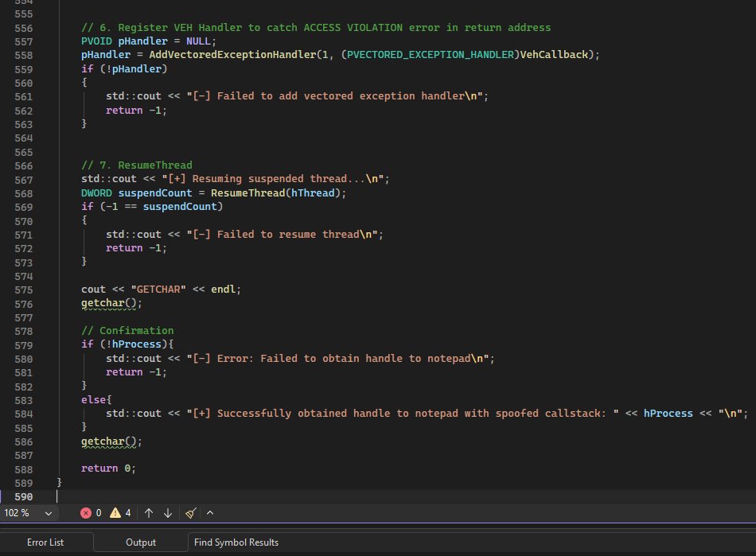Click 'if (!hProcess){' on line 579
756x556 pixels.
[127, 344]
